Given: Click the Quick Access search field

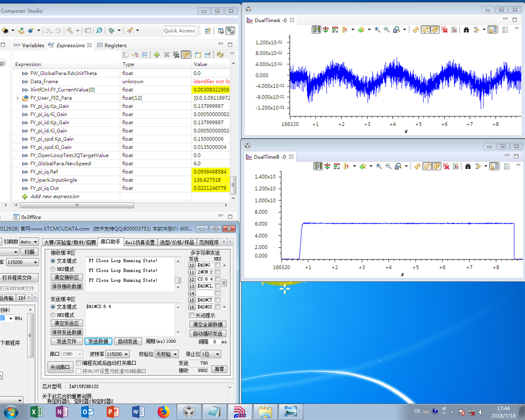Looking at the screenshot, I should click(x=179, y=31).
